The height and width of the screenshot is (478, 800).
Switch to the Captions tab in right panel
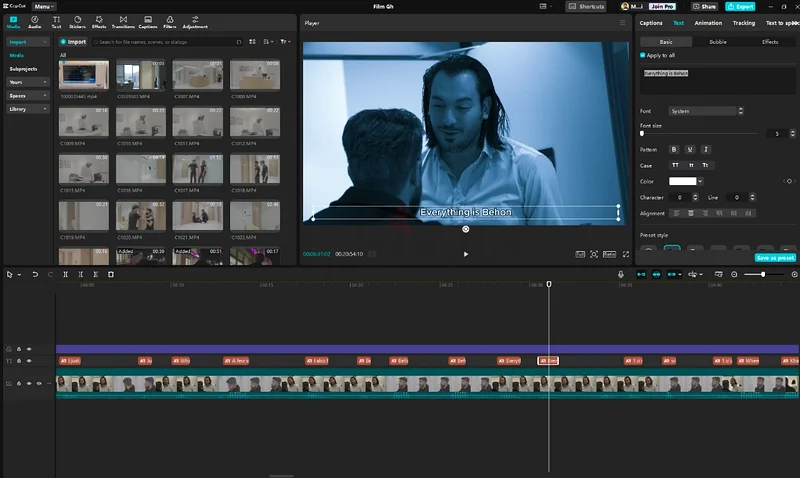(x=651, y=23)
